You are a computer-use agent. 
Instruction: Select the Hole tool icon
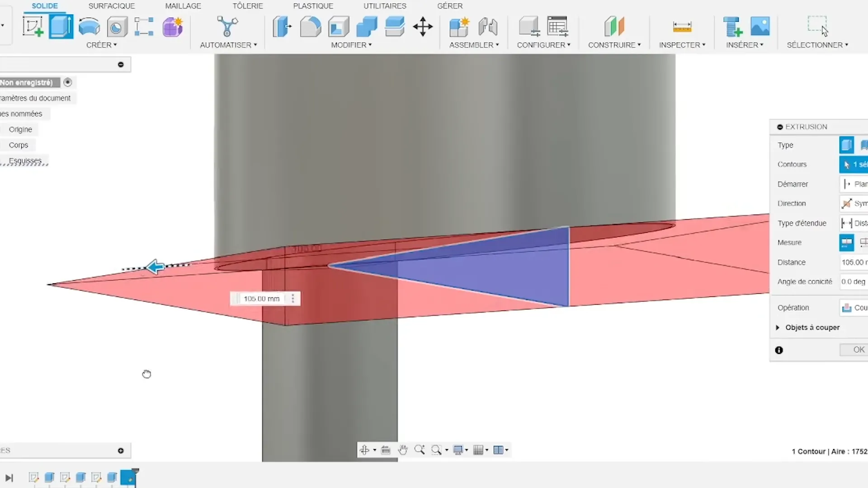(x=117, y=27)
